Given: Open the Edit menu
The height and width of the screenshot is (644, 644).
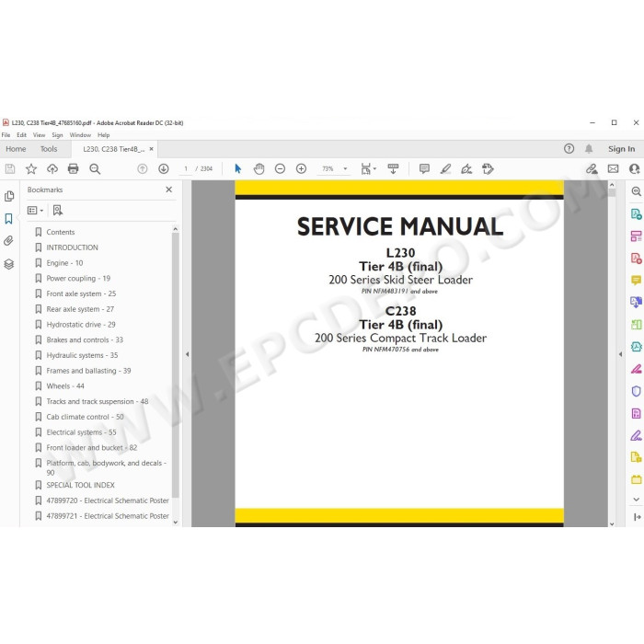Looking at the screenshot, I should [21, 135].
